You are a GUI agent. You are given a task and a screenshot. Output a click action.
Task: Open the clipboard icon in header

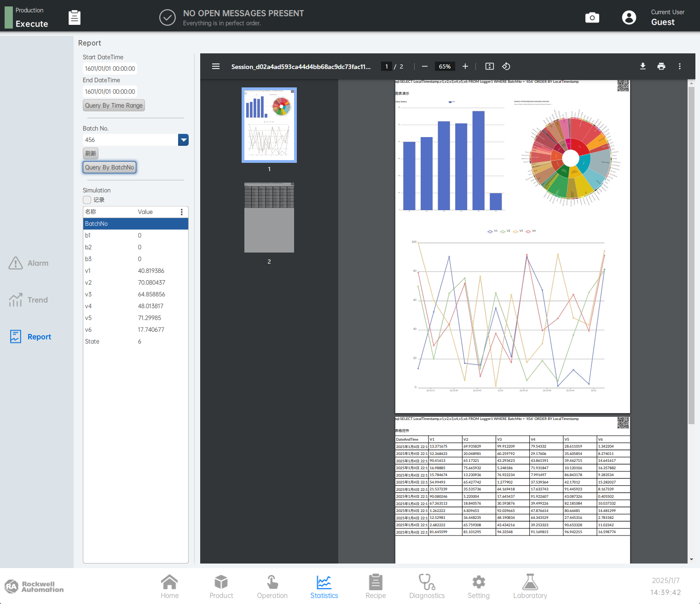(75, 17)
